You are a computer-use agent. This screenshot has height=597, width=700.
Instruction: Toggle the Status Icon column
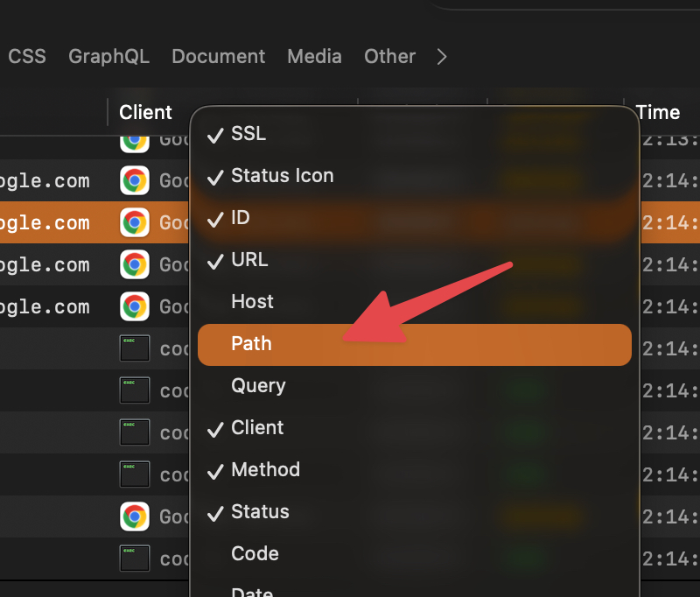pyautogui.click(x=414, y=175)
